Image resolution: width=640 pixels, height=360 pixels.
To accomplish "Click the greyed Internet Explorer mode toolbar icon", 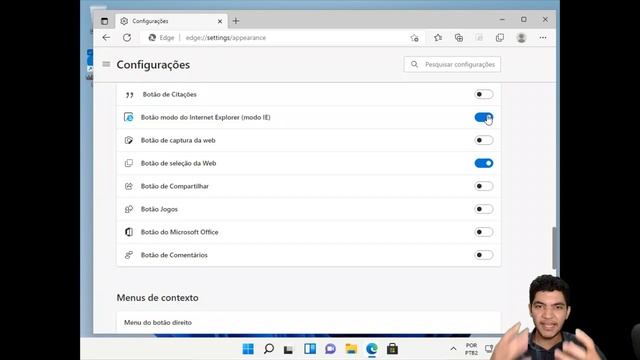I will click(479, 38).
